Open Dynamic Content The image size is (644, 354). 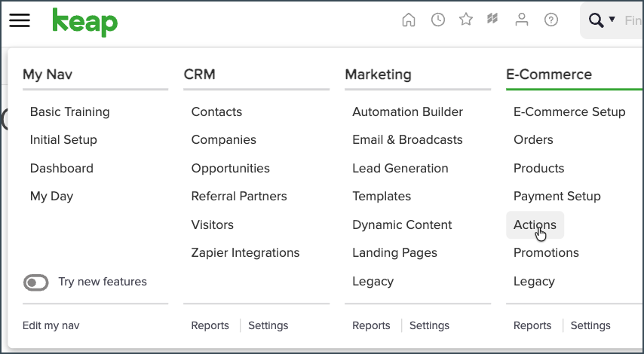402,224
